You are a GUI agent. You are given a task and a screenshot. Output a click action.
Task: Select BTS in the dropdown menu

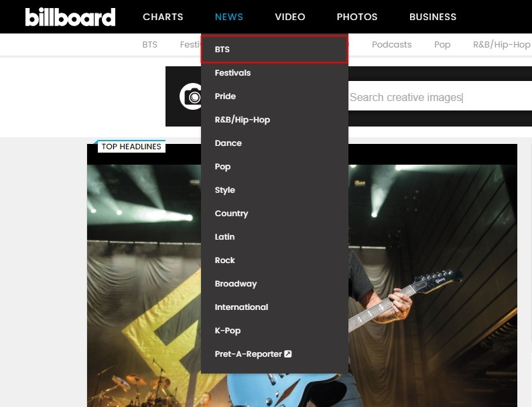(275, 49)
